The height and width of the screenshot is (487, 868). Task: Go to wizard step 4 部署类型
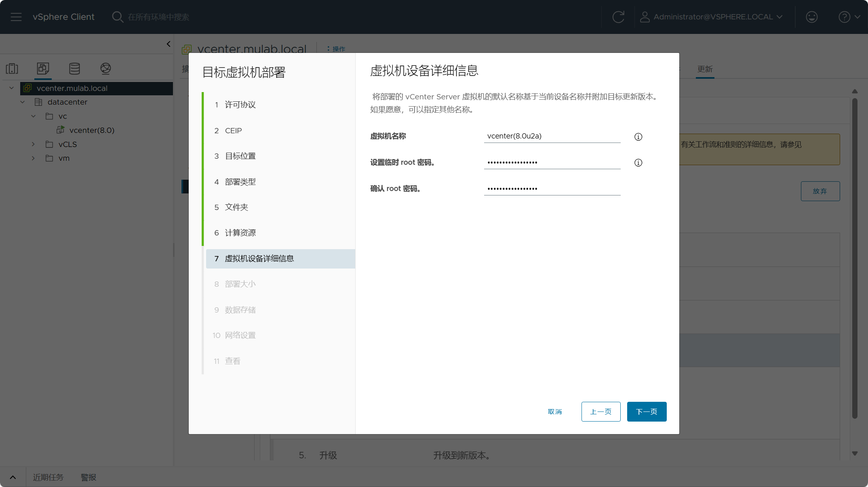pyautogui.click(x=240, y=182)
